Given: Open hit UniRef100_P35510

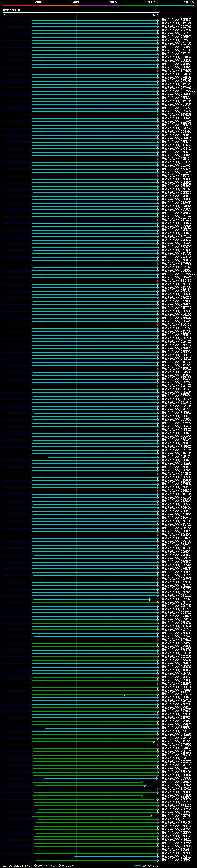Looking at the screenshot, I should tap(176, 40).
